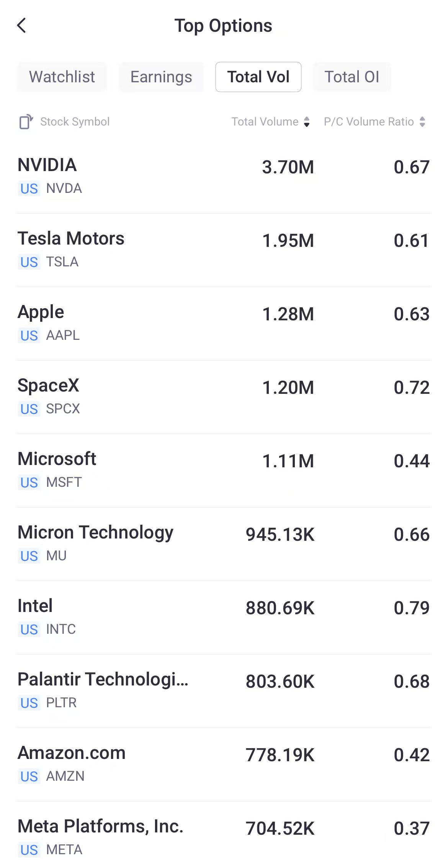This screenshot has width=448, height=868.
Task: Tap the Amazon.com AMZN entry
Action: [x=224, y=765]
